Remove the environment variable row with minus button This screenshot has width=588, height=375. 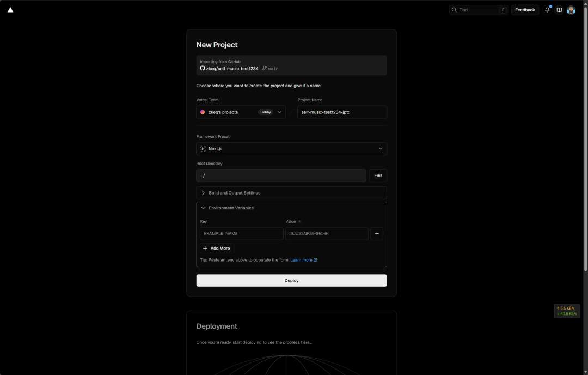(x=377, y=234)
